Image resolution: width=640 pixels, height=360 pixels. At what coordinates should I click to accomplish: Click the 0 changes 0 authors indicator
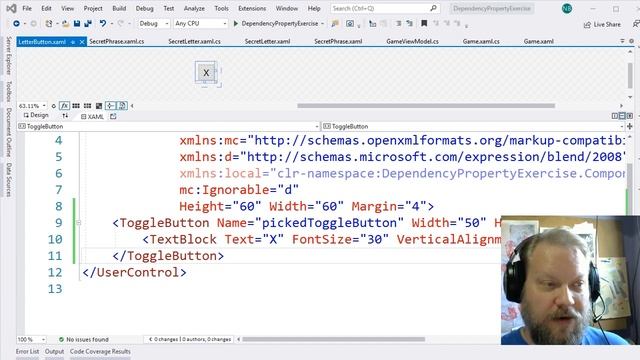190,339
